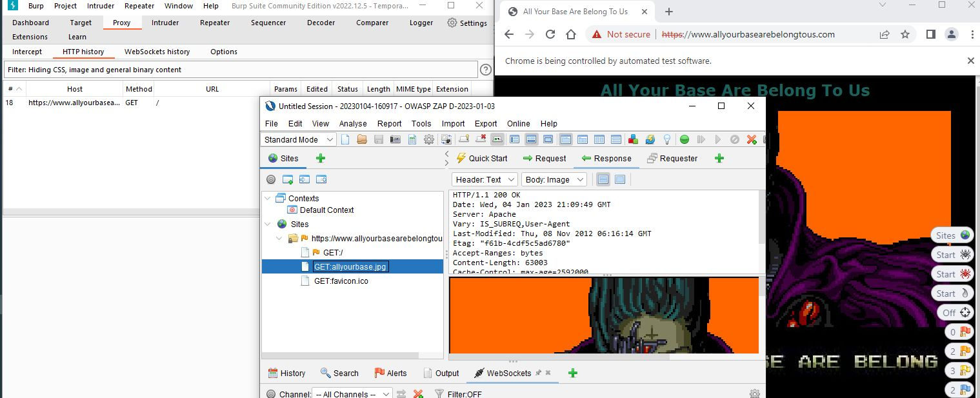Click Import Context icon above Sites tree
The height and width of the screenshot is (398, 980).
(x=305, y=179)
